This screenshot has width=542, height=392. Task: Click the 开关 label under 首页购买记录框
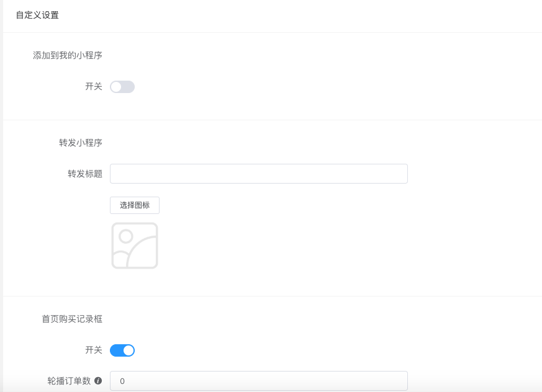94,350
